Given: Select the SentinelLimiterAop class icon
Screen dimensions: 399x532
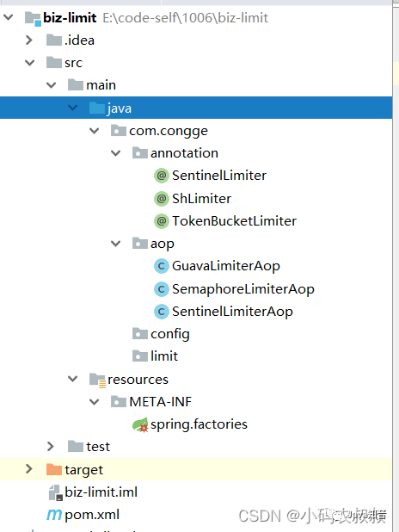Looking at the screenshot, I should [x=162, y=312].
